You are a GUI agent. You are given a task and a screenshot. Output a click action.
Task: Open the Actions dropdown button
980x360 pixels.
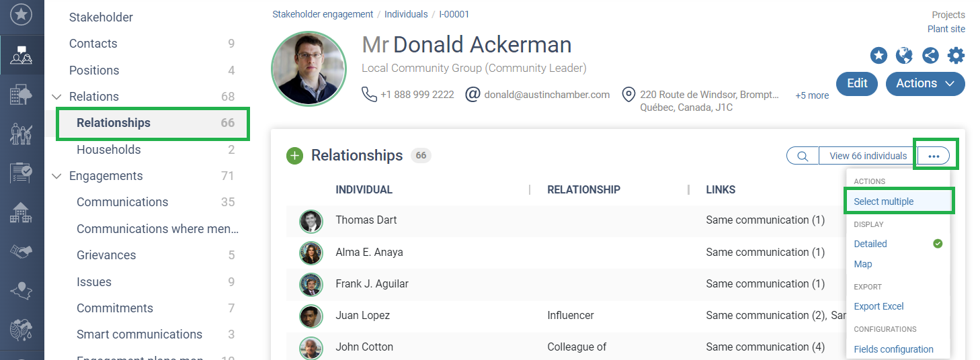[x=925, y=83]
